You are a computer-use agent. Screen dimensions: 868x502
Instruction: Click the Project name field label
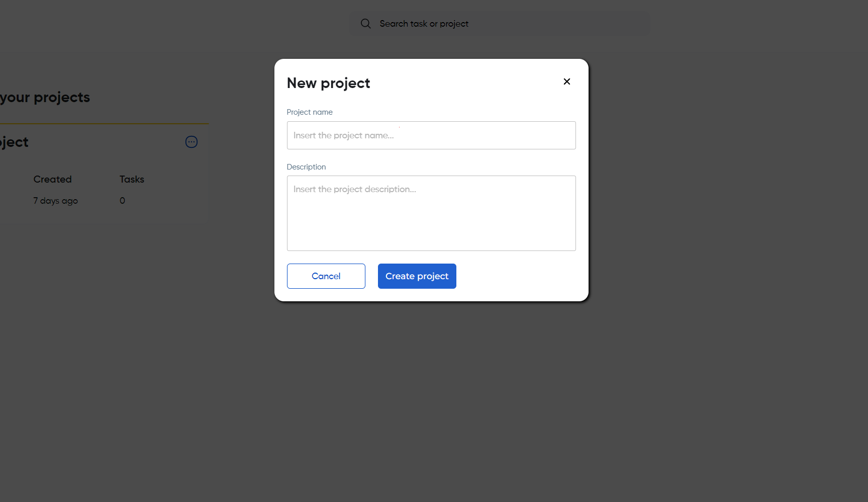(x=310, y=112)
